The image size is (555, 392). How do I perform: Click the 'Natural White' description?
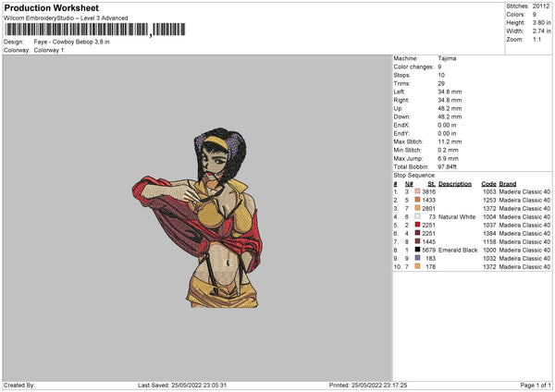[x=457, y=217]
